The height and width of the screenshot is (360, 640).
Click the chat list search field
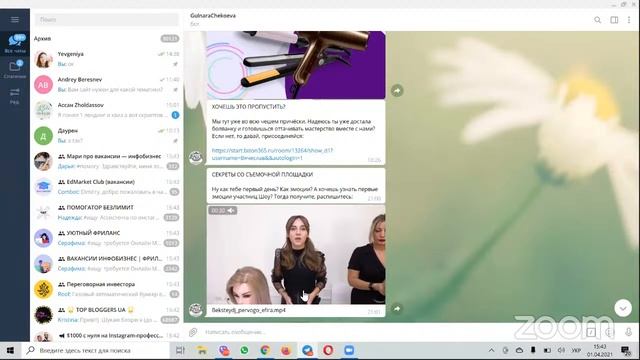coord(107,20)
